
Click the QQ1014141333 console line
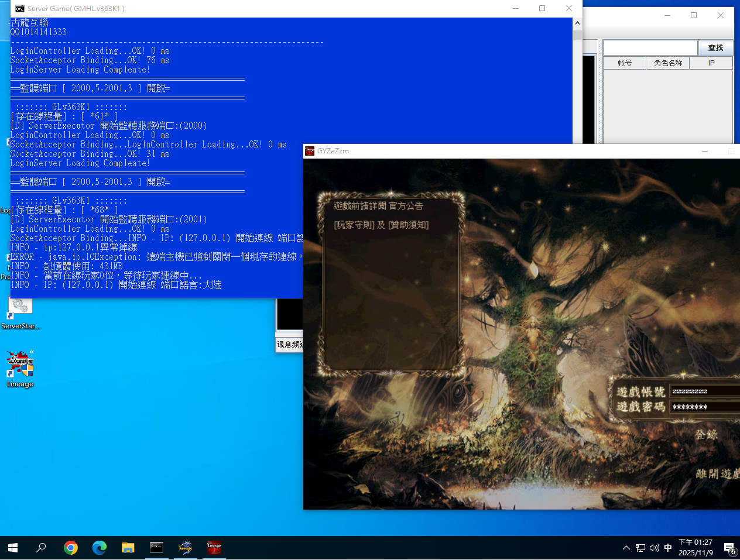[39, 32]
